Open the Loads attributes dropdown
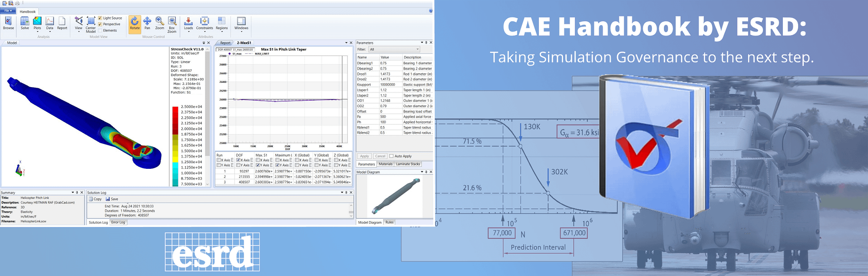The width and height of the screenshot is (868, 276). coord(188,24)
